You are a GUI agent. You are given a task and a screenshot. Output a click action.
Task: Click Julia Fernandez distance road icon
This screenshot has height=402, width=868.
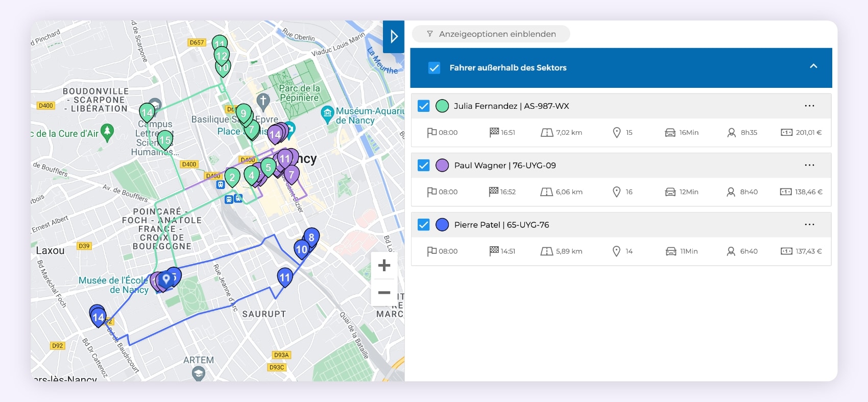click(x=547, y=132)
